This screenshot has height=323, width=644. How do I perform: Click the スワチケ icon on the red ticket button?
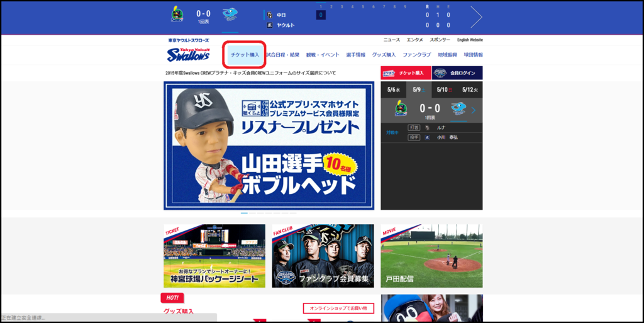point(389,73)
